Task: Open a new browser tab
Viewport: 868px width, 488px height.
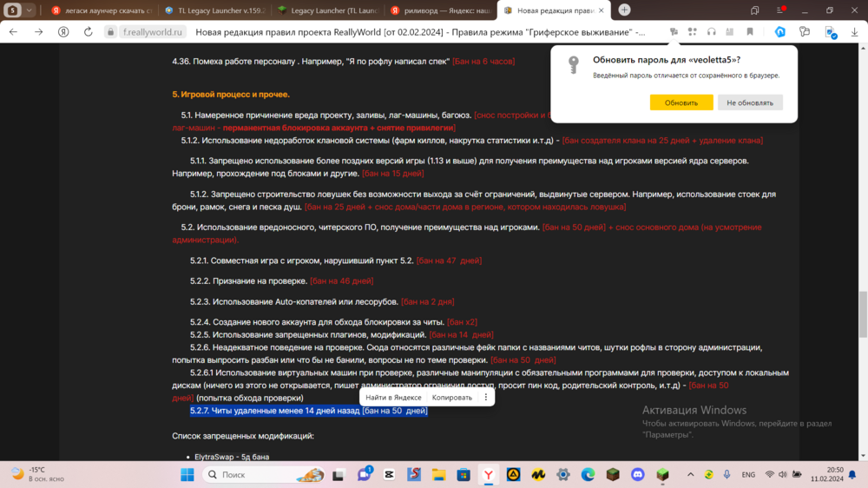Action: [624, 10]
